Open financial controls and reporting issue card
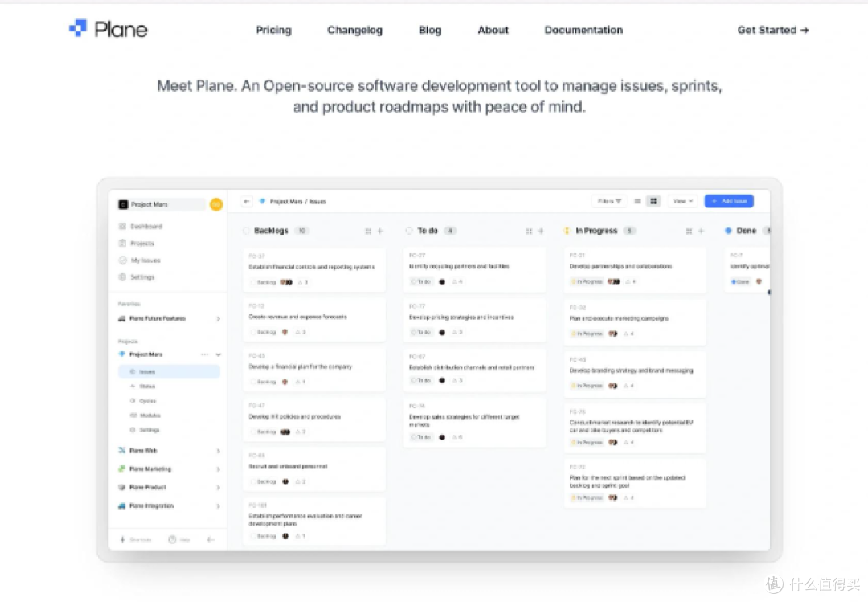 pyautogui.click(x=314, y=270)
